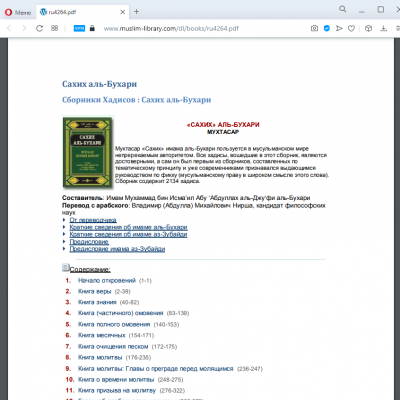
Task: Close the ru4264.pdf tab
Action: [122, 12]
